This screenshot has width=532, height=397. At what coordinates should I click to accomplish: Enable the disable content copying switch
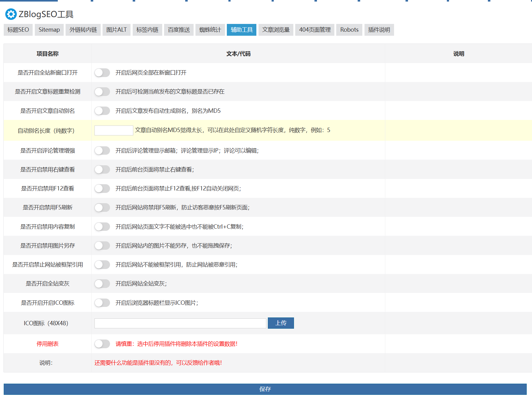point(102,227)
